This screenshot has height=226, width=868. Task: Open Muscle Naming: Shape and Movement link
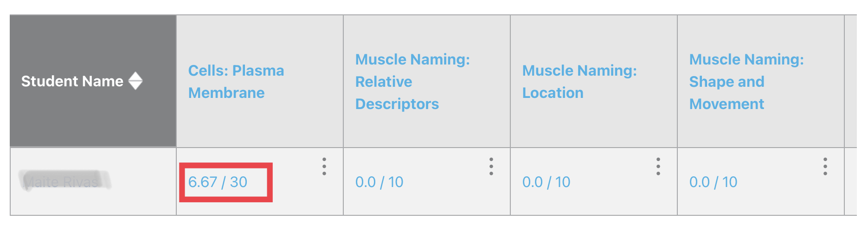pos(746,82)
